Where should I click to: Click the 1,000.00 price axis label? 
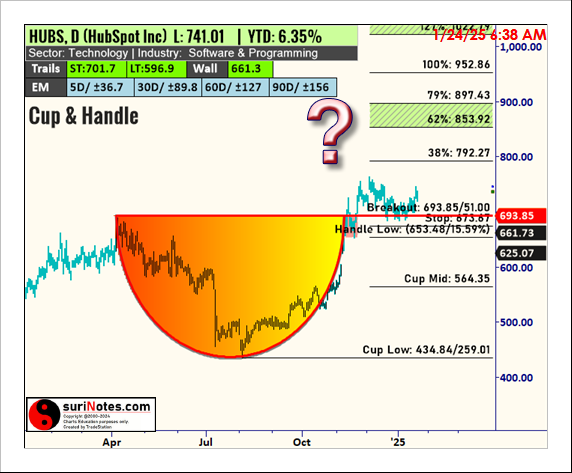(521, 47)
